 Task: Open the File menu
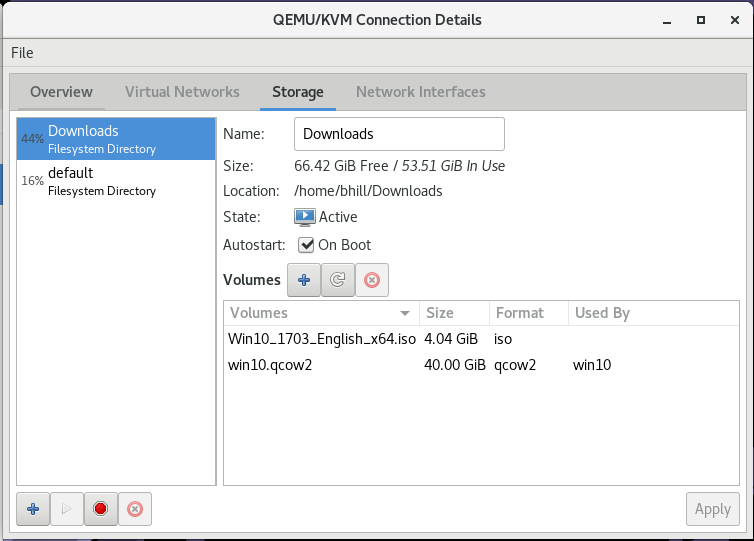[22, 53]
